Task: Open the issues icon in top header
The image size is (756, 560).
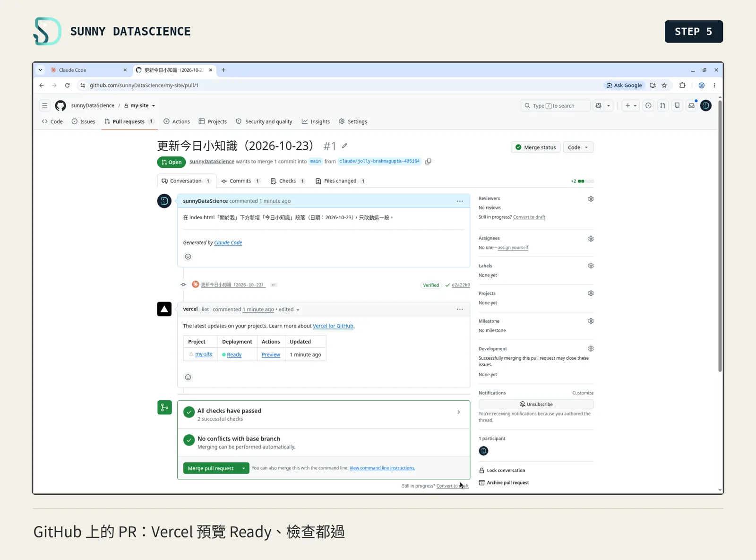Action: point(648,105)
